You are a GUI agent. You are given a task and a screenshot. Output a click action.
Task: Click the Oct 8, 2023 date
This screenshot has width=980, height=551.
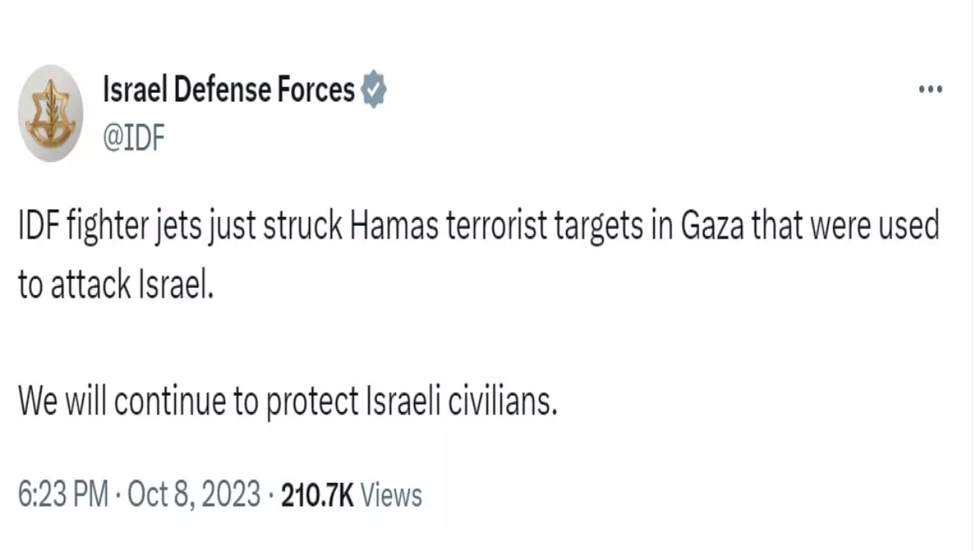coord(196,495)
